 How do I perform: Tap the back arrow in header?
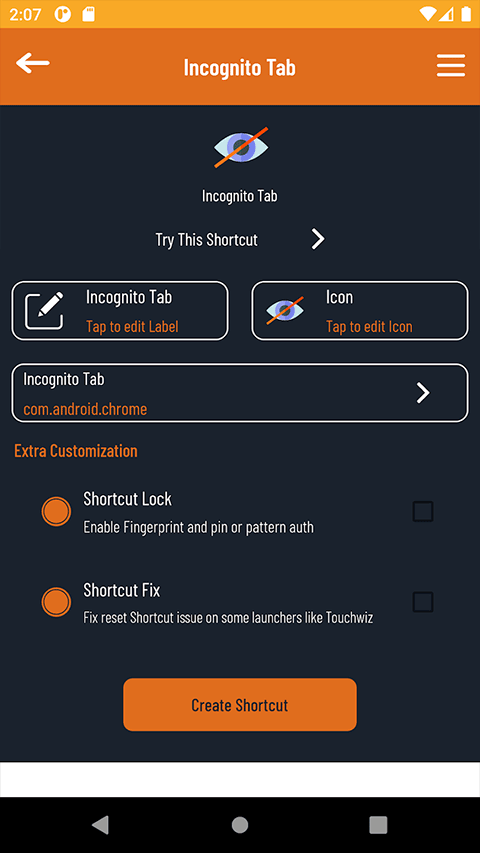click(33, 63)
